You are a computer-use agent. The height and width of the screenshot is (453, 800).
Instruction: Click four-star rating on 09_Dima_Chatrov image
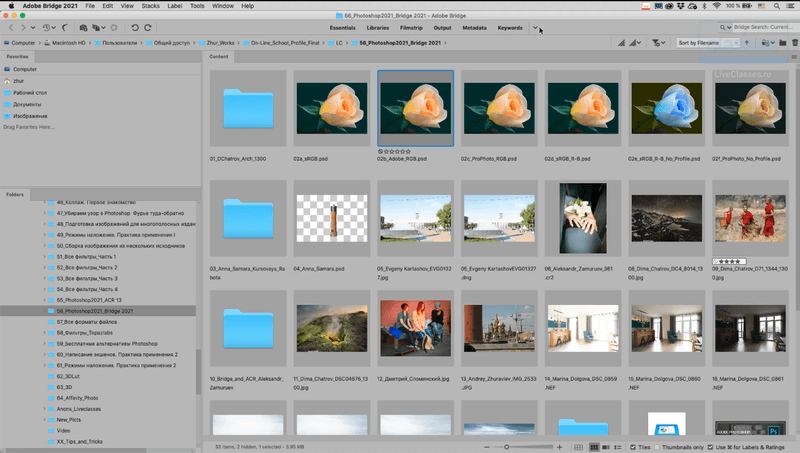pyautogui.click(x=730, y=261)
